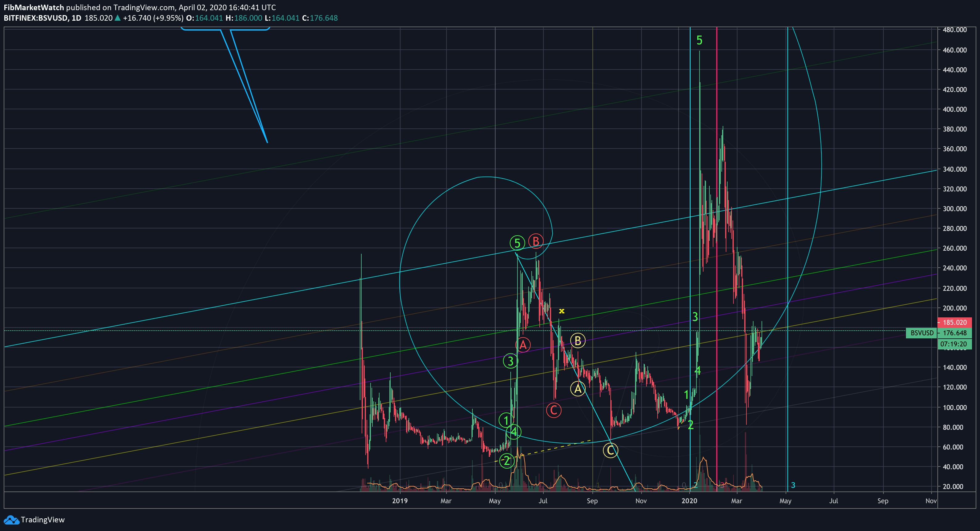Select the red circled C wave label
980x531 pixels.
554,410
